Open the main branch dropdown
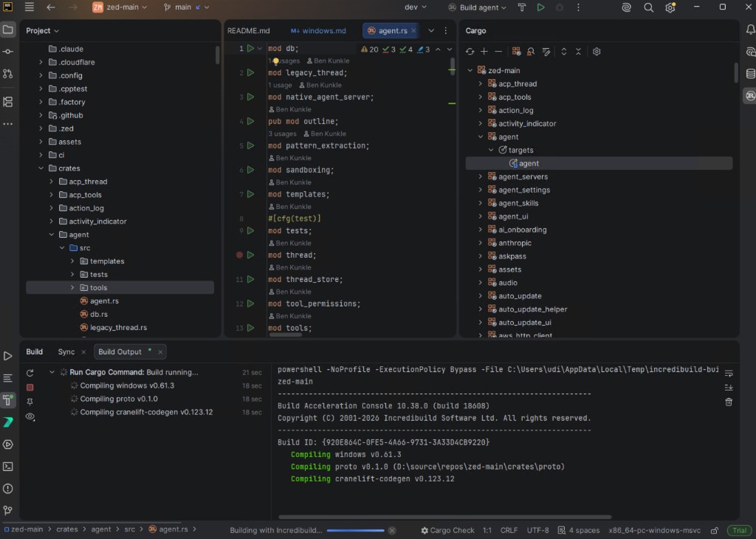 186,7
